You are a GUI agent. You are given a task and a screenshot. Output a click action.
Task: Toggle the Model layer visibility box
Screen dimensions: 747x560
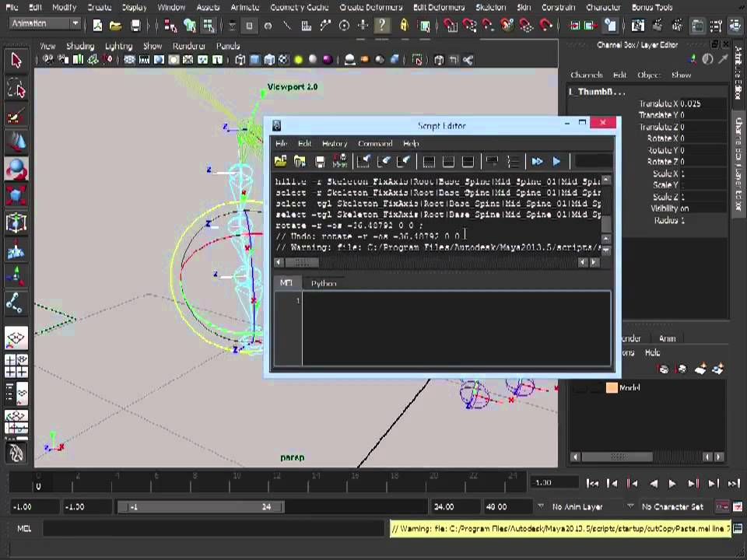pyautogui.click(x=580, y=388)
